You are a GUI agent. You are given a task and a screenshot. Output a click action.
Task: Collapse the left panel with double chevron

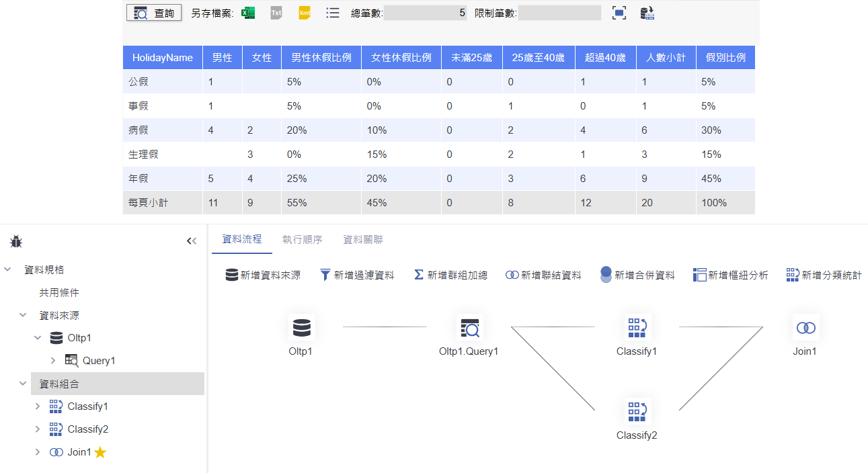(192, 241)
